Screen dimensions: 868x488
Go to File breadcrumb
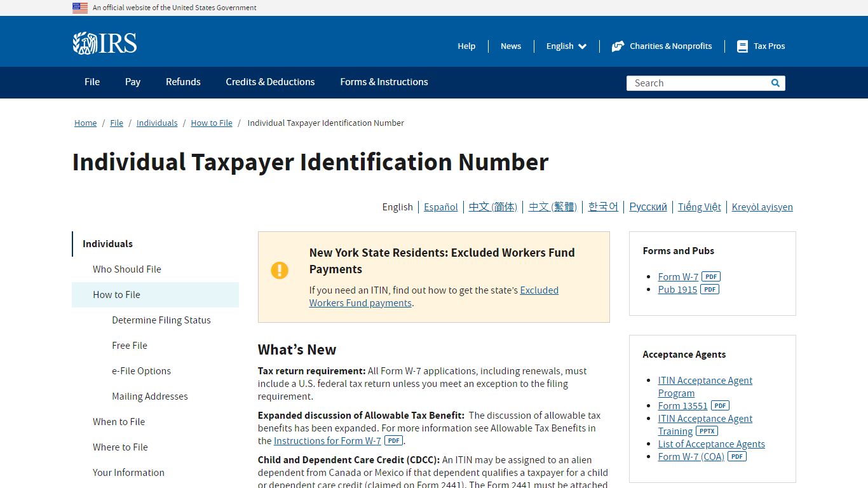116,123
